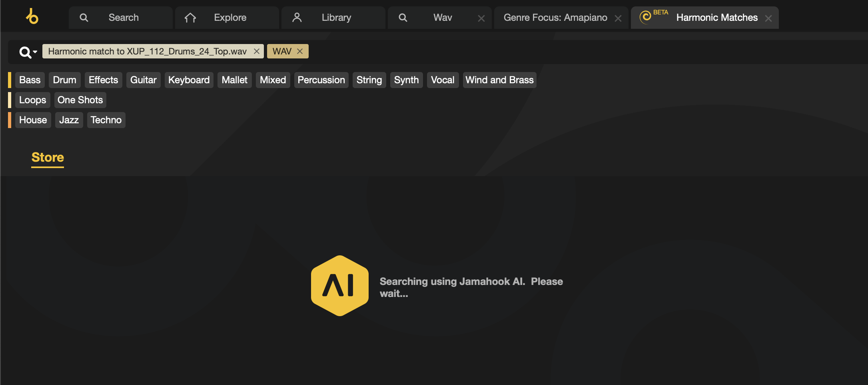Filter results by One Shots
This screenshot has height=385, width=868.
click(80, 100)
